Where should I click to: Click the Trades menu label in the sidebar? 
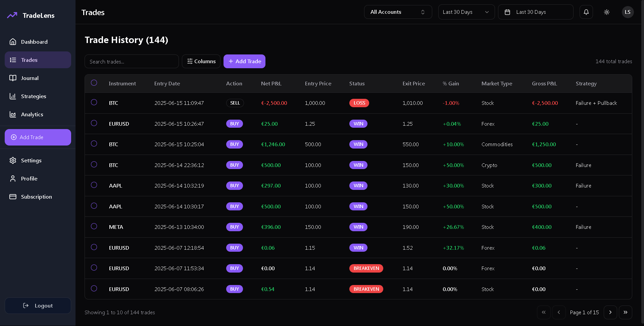[29, 60]
